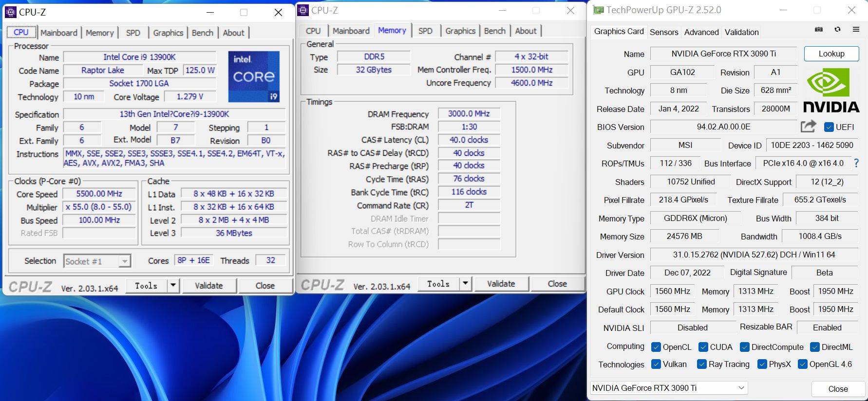Open Mainboard tab in Memory window
The width and height of the screenshot is (868, 401).
[351, 31]
